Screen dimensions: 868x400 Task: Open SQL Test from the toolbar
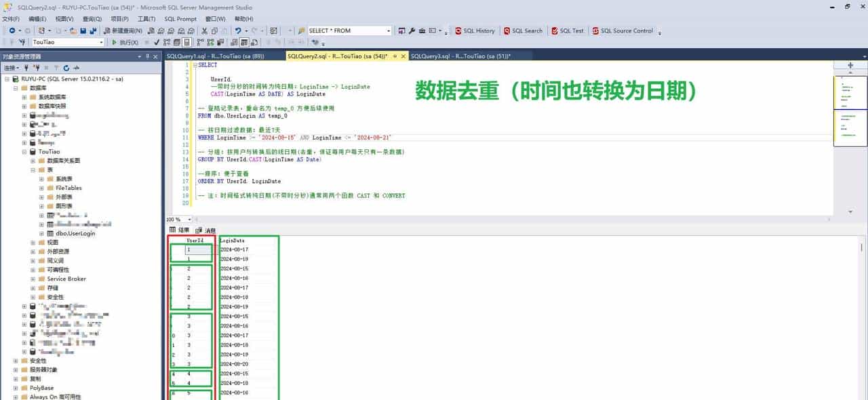point(568,31)
